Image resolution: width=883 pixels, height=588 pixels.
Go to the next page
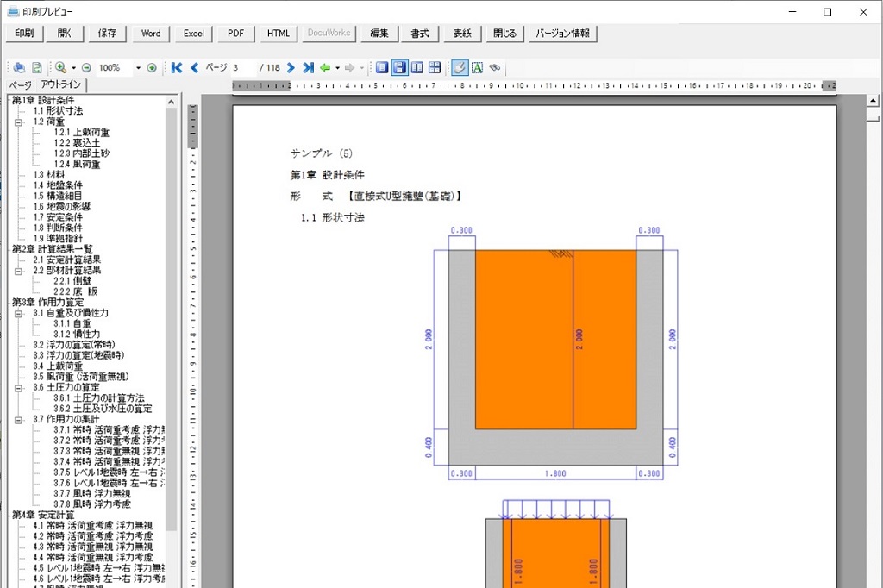291,67
